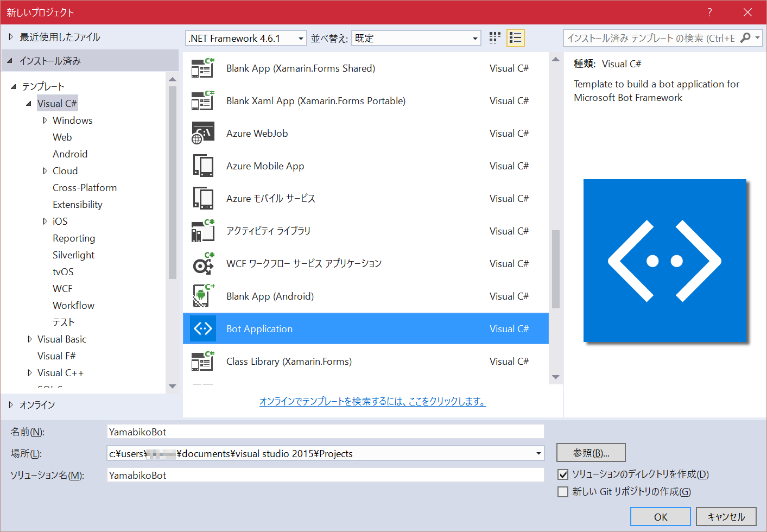Select the Extensibility template category
The height and width of the screenshot is (532, 767).
78,205
